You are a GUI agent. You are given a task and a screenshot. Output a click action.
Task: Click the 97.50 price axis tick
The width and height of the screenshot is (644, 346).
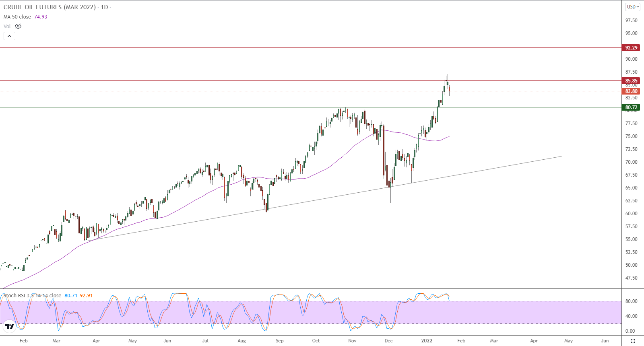pos(631,20)
